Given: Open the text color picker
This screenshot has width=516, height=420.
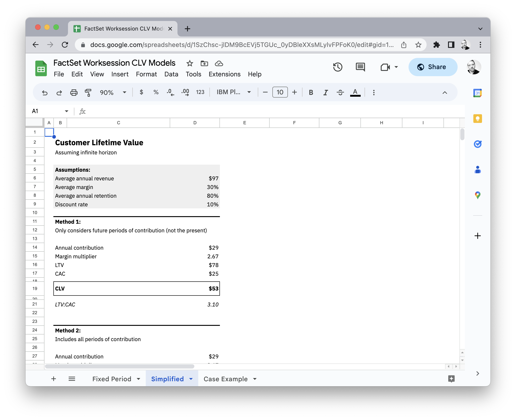Looking at the screenshot, I should [x=355, y=92].
